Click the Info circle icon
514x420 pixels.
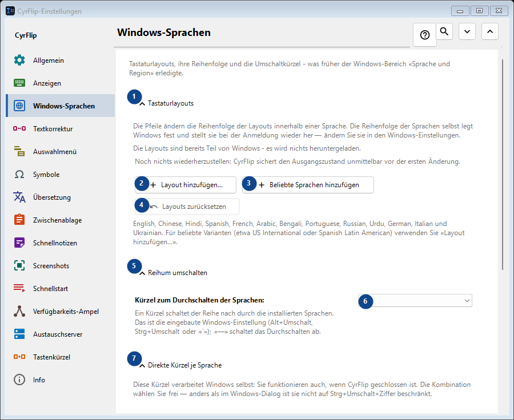[x=19, y=379]
